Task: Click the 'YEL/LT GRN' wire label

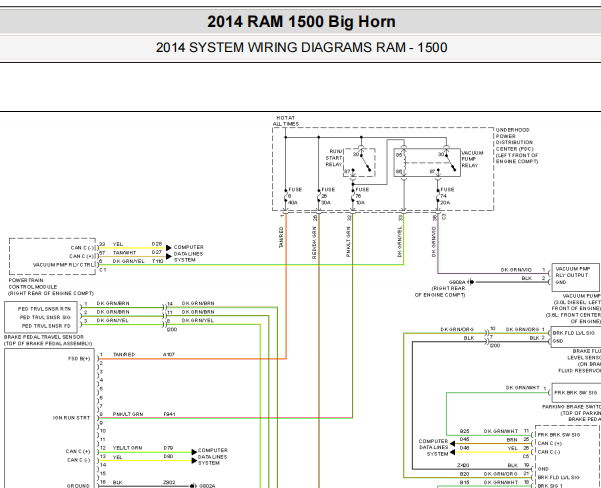Action: 127,448
